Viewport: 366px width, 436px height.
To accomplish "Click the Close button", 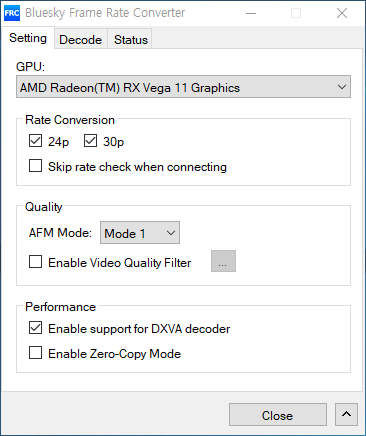I will click(278, 415).
